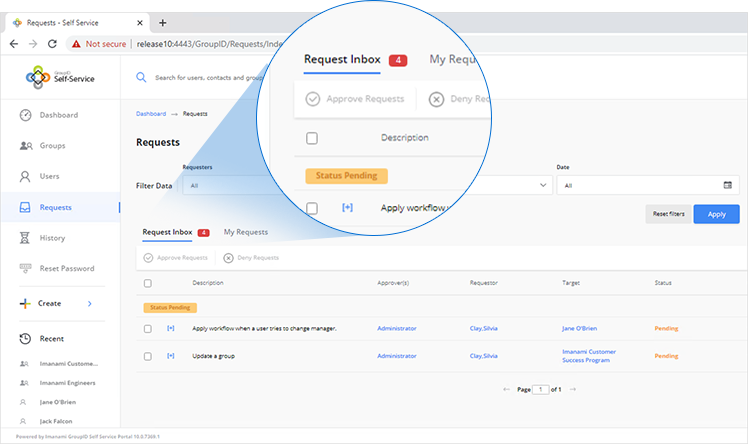Click the user icon beside Jane O'Brien in Recent

(x=23, y=402)
